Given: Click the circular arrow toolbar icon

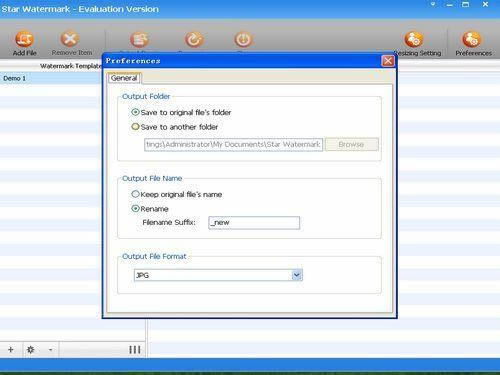Looking at the screenshot, I should (x=194, y=39).
